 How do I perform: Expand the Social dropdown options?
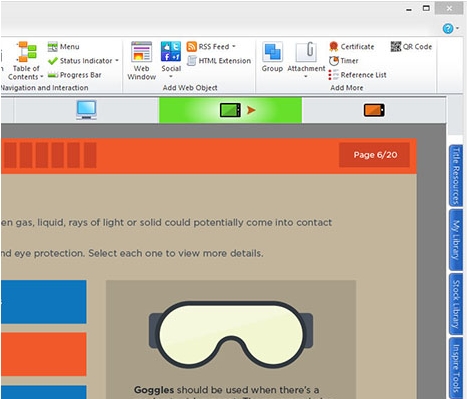[171, 77]
